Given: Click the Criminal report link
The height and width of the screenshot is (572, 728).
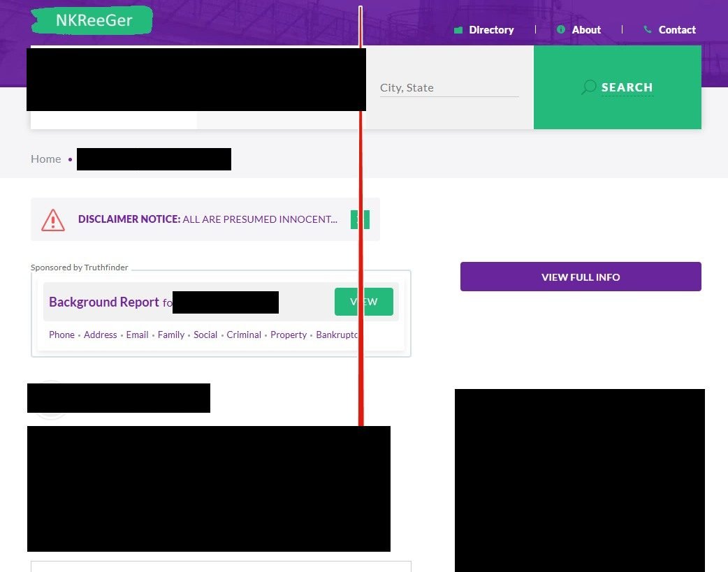Looking at the screenshot, I should point(244,335).
